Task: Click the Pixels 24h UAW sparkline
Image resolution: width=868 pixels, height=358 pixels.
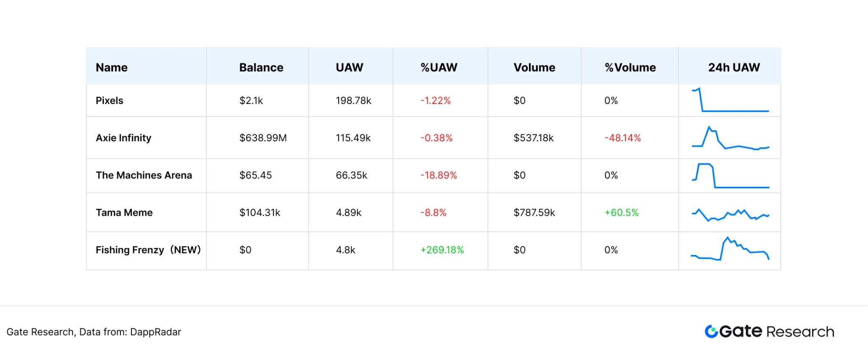Action: point(730,101)
